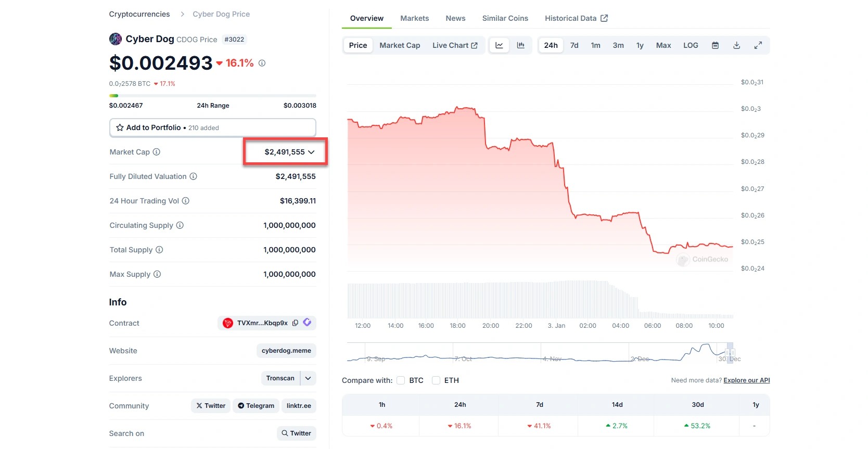The height and width of the screenshot is (449, 868).
Task: Expand the Explorers dropdown arrow
Action: [308, 378]
